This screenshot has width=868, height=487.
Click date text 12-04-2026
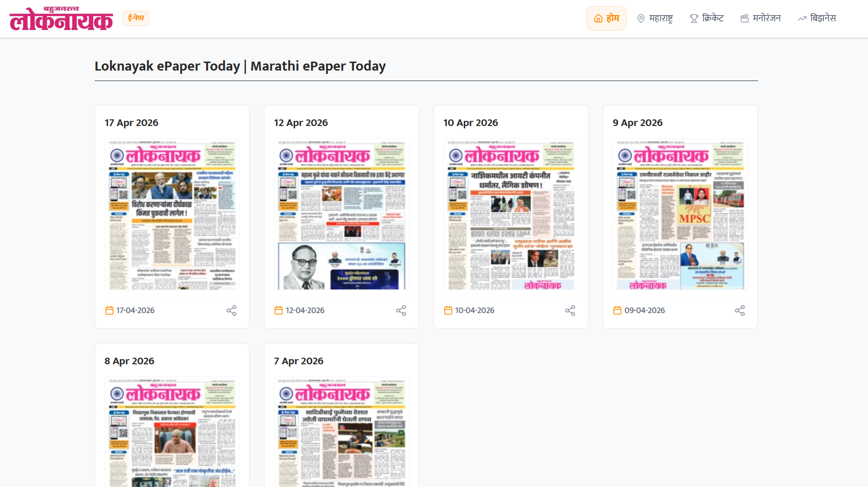pos(305,310)
